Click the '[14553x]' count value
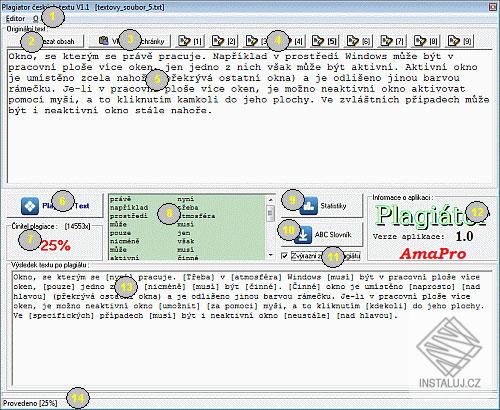This screenshot has width=500, height=410. 77,226
